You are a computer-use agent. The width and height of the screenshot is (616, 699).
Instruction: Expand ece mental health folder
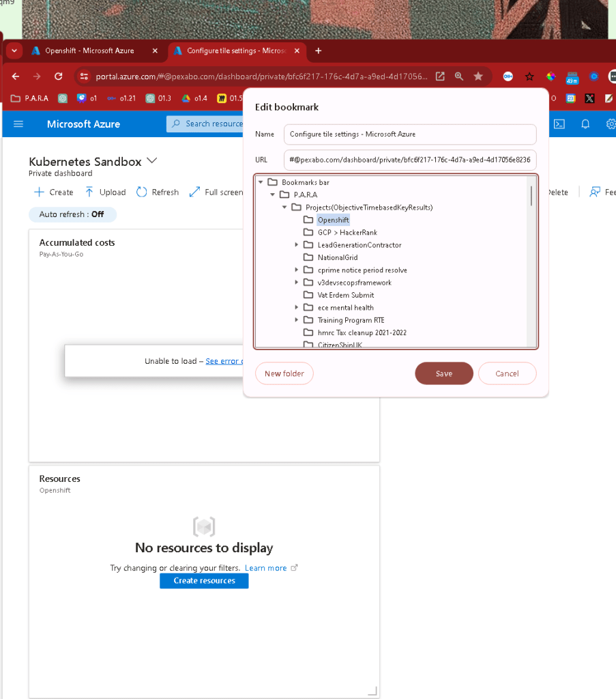coord(296,308)
